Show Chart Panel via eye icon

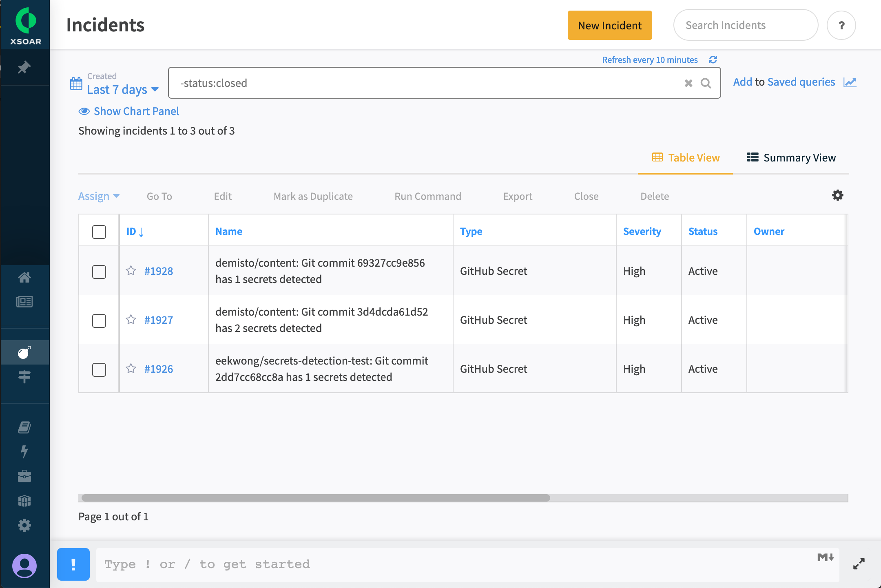pyautogui.click(x=84, y=111)
